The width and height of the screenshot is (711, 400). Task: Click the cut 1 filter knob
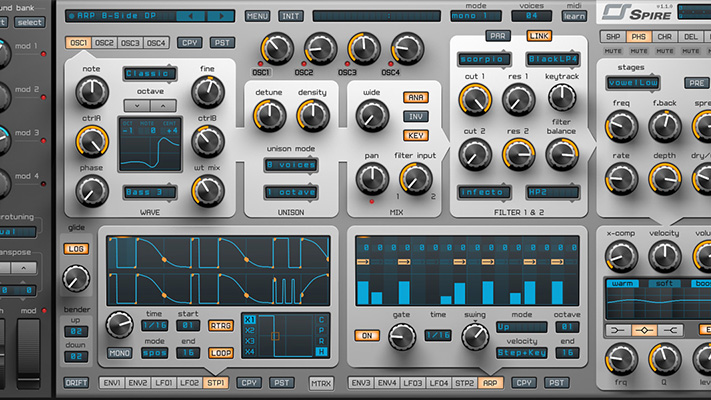click(x=474, y=98)
